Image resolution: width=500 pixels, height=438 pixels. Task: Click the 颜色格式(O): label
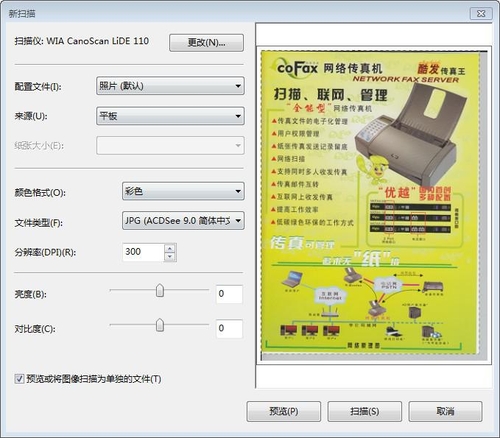40,192
